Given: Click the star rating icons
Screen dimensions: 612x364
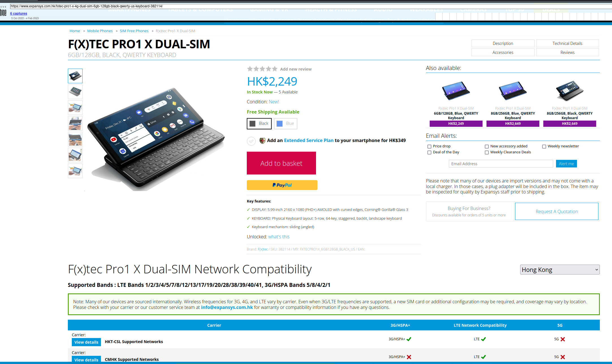Looking at the screenshot, I should pos(262,69).
